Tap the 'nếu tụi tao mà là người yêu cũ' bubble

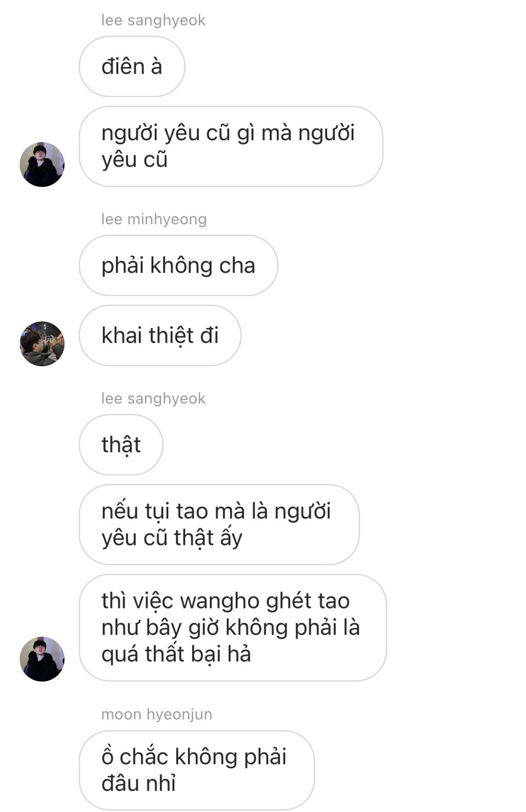tap(219, 524)
